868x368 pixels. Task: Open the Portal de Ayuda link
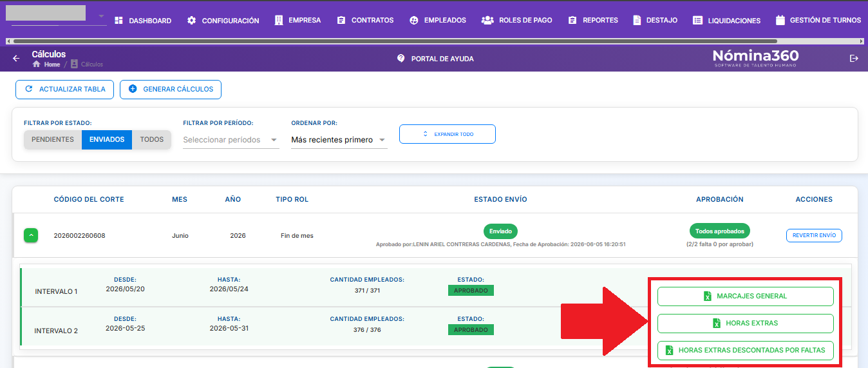(435, 59)
